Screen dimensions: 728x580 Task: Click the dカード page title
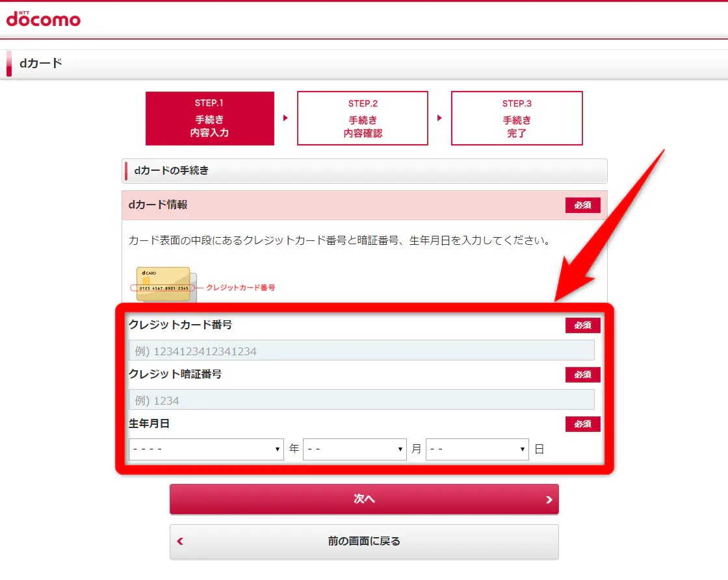[x=41, y=63]
